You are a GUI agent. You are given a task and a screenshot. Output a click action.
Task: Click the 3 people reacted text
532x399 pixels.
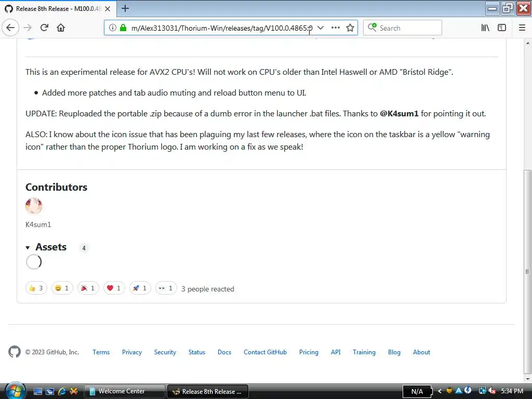pos(208,289)
